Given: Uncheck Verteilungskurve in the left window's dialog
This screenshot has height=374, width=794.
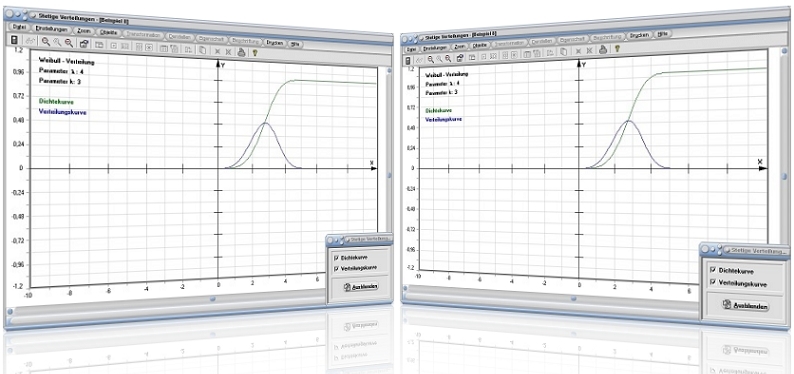Looking at the screenshot, I should (335, 267).
